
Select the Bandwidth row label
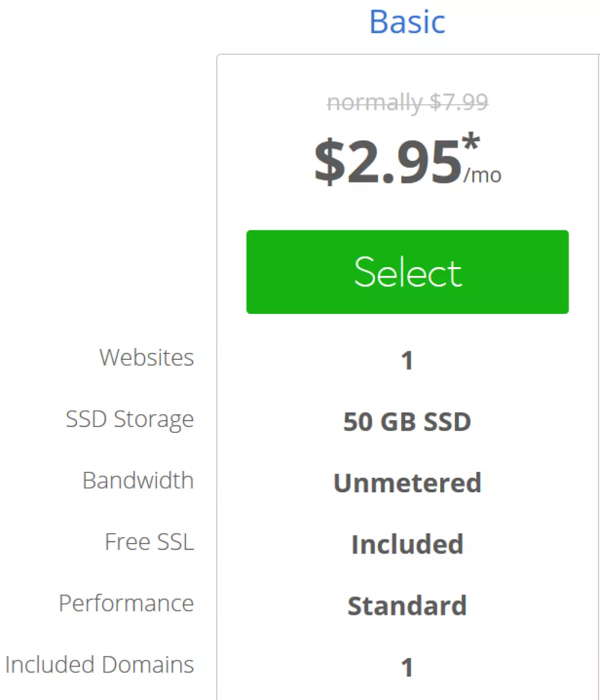[138, 480]
